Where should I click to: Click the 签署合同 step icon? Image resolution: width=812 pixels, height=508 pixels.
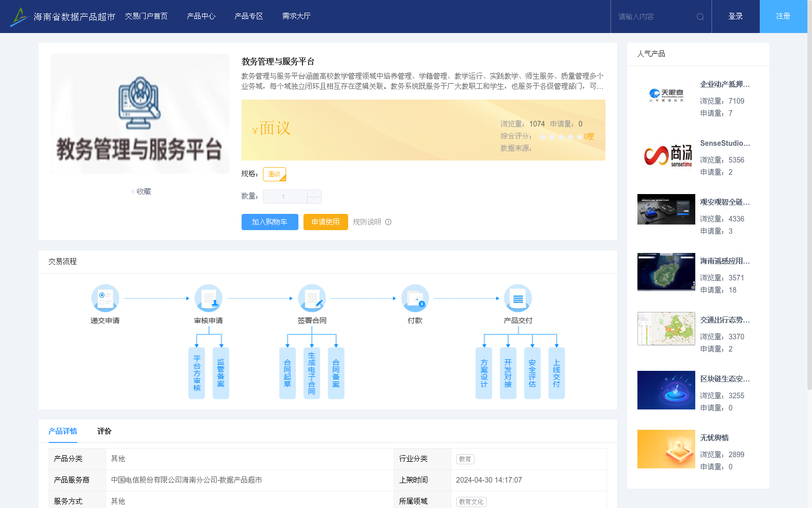click(x=312, y=298)
